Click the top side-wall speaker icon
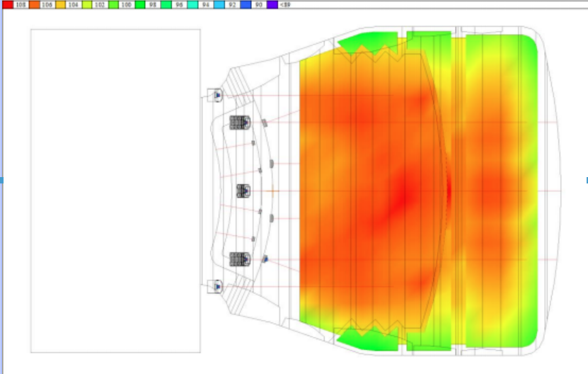Image resolution: width=588 pixels, height=374 pixels. tap(218, 94)
